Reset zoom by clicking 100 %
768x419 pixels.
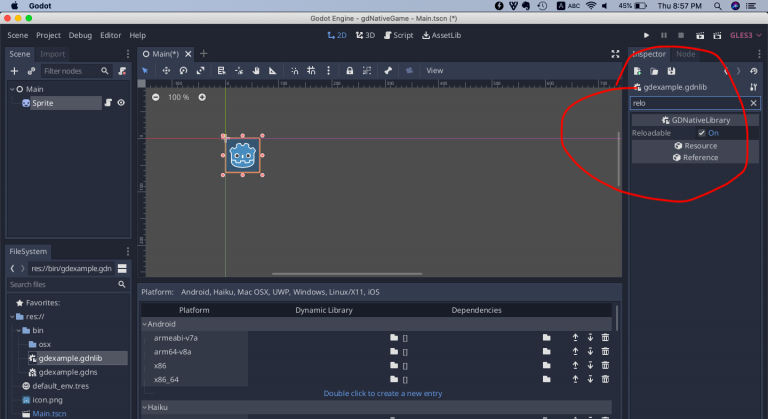[178, 97]
